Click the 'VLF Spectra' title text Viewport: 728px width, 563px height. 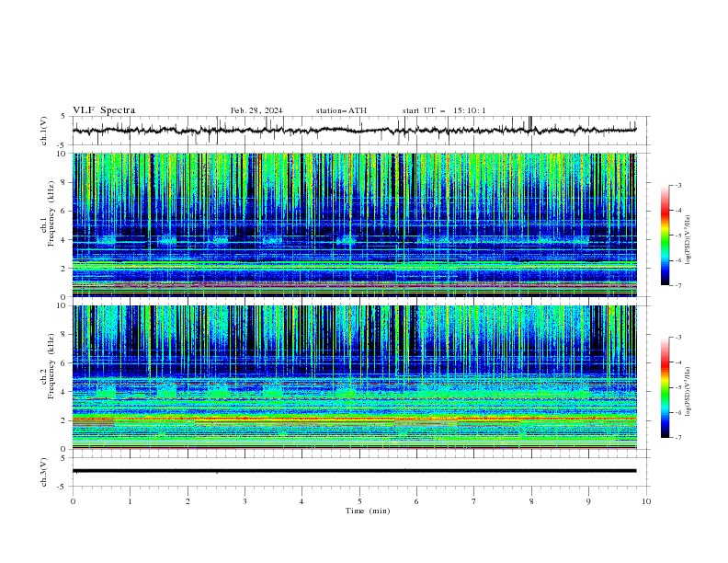pos(104,110)
